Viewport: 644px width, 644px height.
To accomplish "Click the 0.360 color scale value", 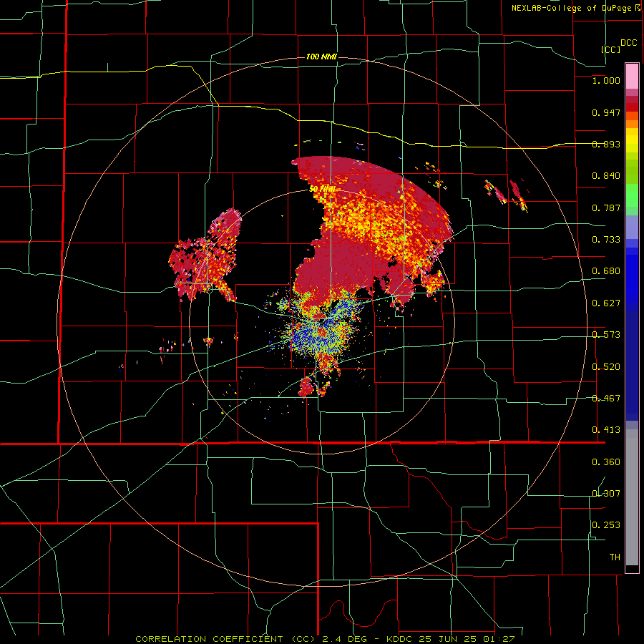I will [606, 462].
